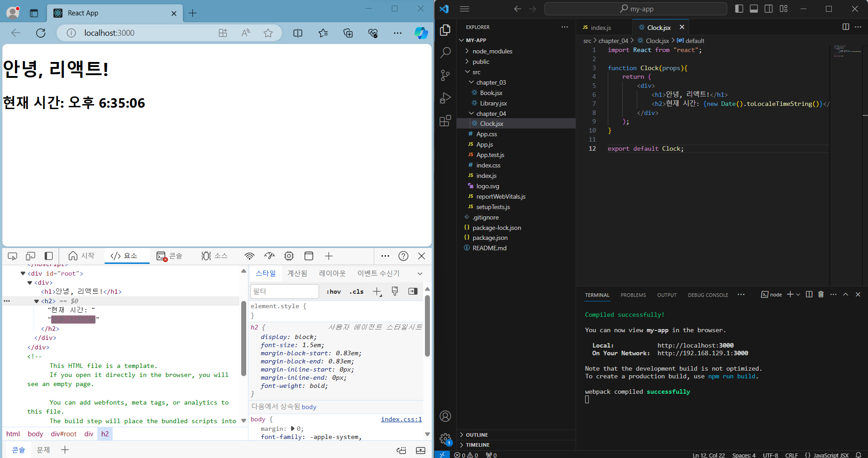Toggle device emulation in DevTools
Image resolution: width=868 pixels, height=458 pixels.
tap(30, 256)
